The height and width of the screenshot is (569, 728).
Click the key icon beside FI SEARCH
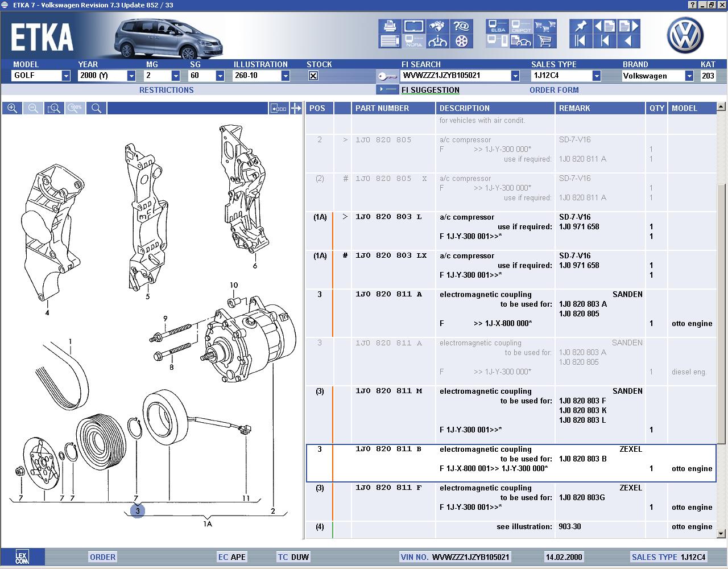click(x=387, y=76)
